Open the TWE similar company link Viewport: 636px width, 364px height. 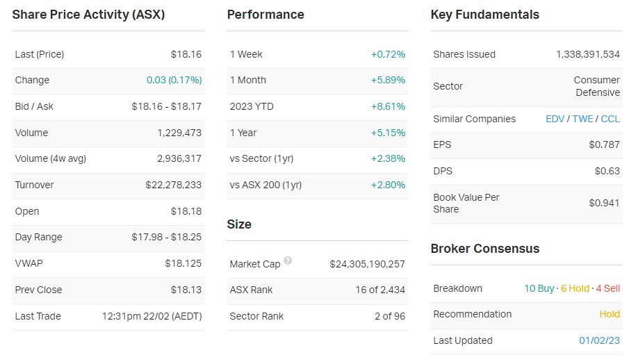click(582, 119)
